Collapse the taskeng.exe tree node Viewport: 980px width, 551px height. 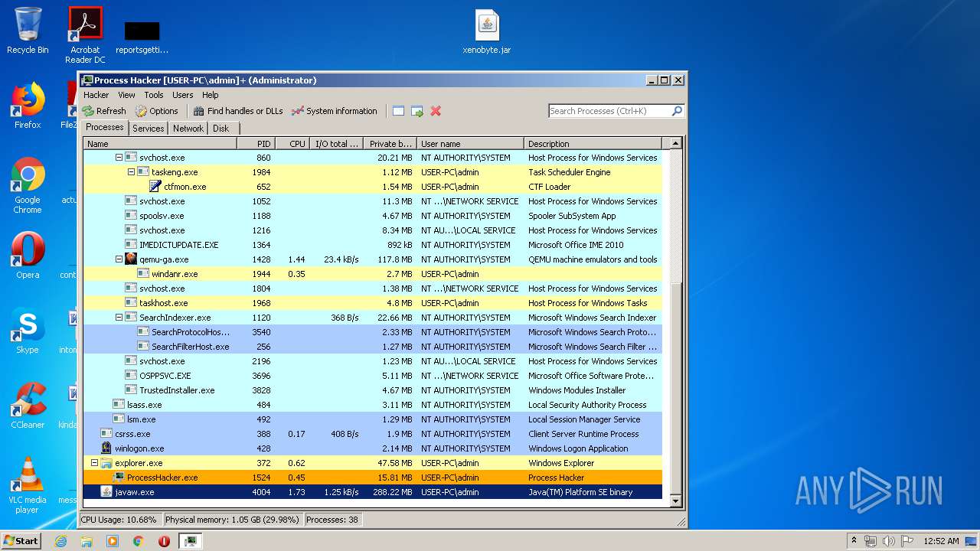pyautogui.click(x=131, y=172)
